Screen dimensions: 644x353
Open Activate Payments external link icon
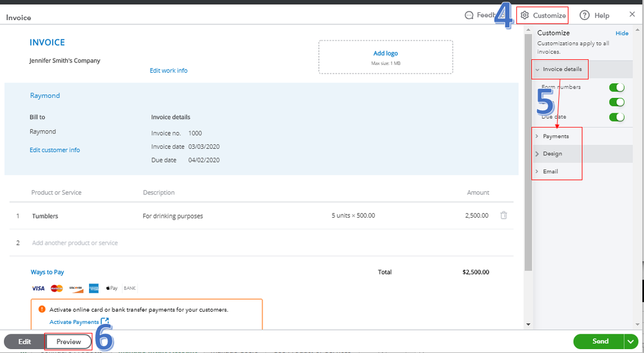[104, 321]
